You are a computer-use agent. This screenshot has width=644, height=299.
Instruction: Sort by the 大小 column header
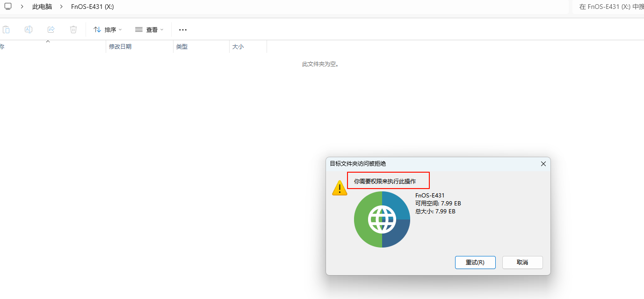(248, 47)
